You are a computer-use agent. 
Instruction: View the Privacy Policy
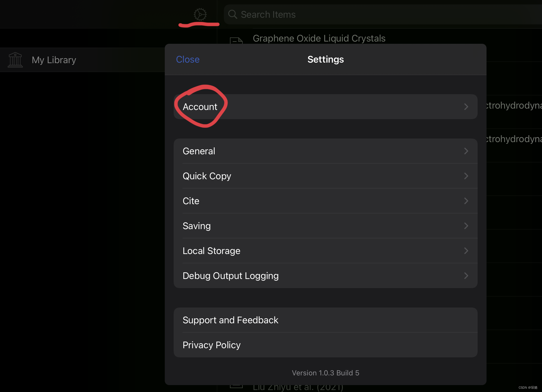(325, 345)
